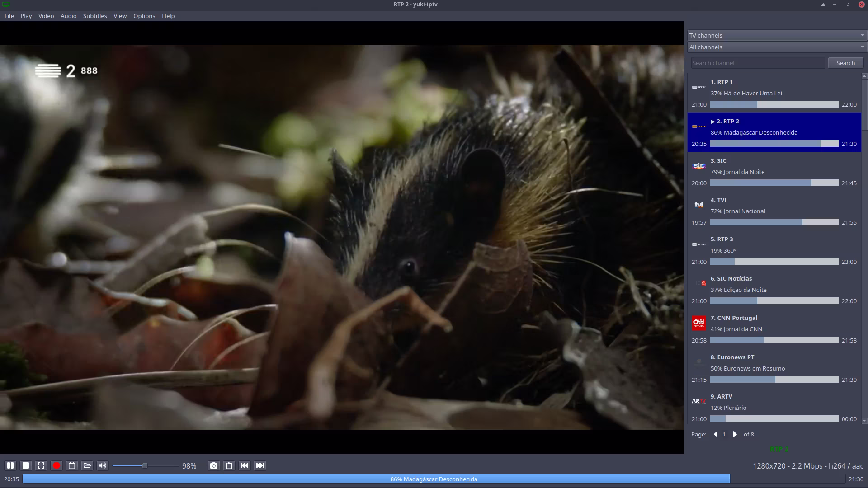Open the Subtitles menu
Viewport: 868px width, 488px height.
95,16
